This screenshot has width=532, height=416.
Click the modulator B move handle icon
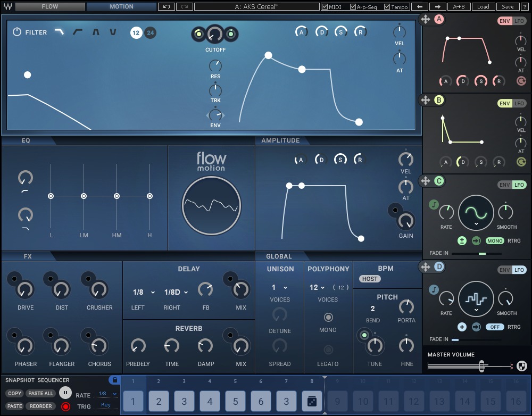pyautogui.click(x=426, y=100)
